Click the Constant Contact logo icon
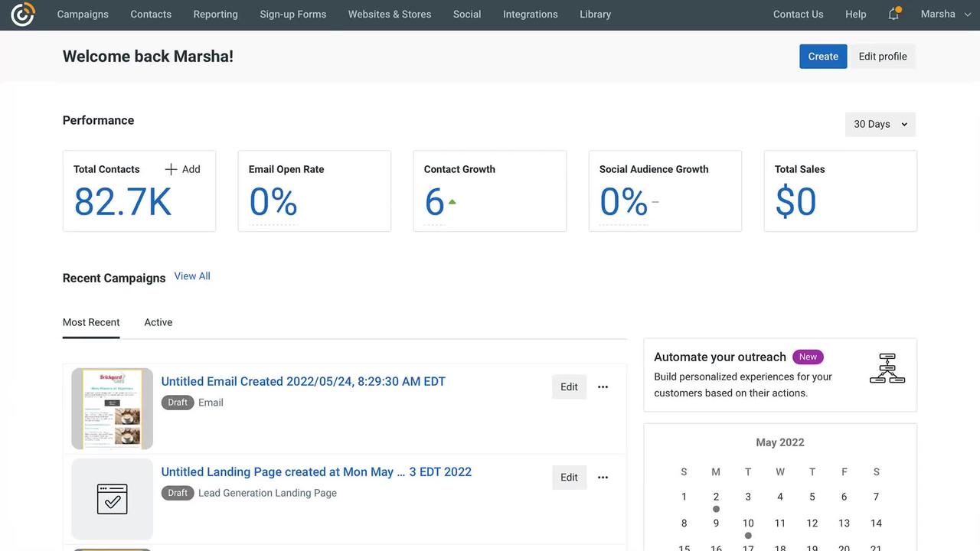Screen dimensions: 980x551 (x=22, y=15)
